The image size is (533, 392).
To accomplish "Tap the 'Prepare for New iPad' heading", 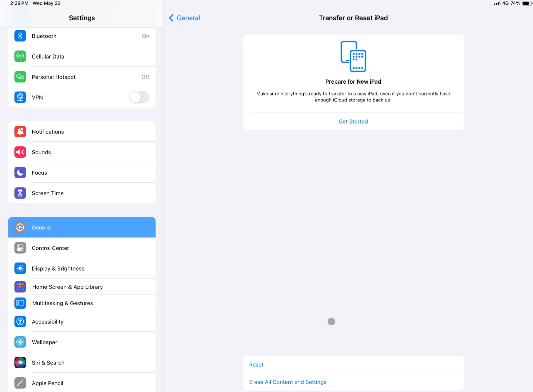I will (353, 82).
